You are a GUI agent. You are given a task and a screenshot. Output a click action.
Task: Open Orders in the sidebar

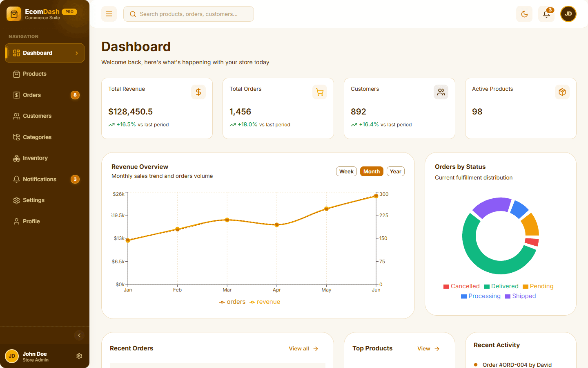click(x=45, y=95)
